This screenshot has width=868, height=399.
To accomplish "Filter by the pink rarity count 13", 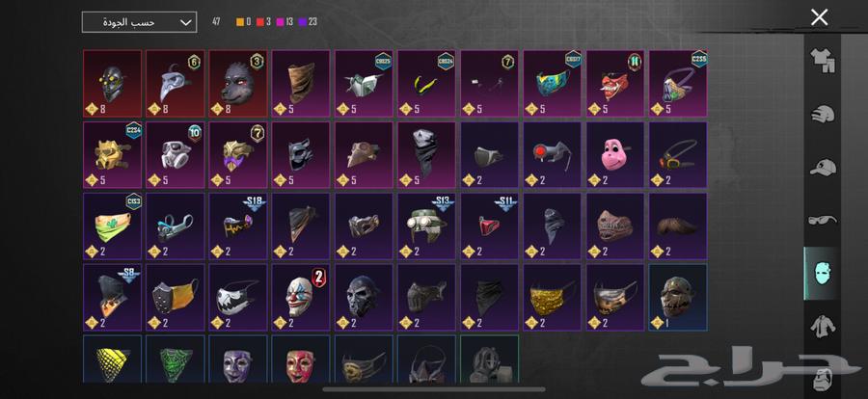I will click(x=285, y=22).
